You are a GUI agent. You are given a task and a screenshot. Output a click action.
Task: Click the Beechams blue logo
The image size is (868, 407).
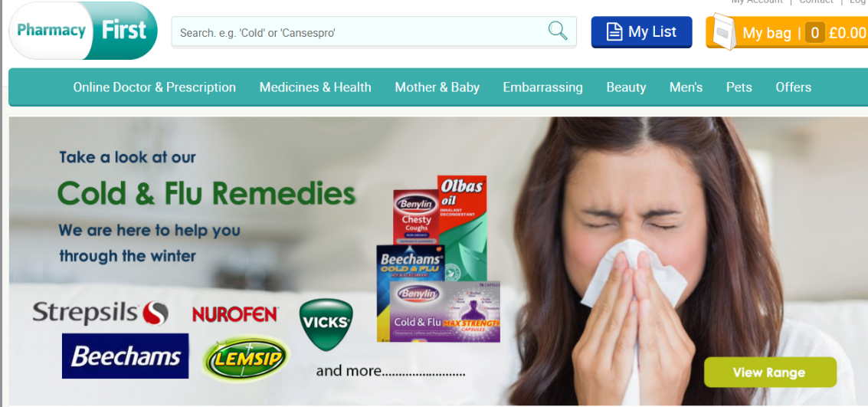pos(125,356)
